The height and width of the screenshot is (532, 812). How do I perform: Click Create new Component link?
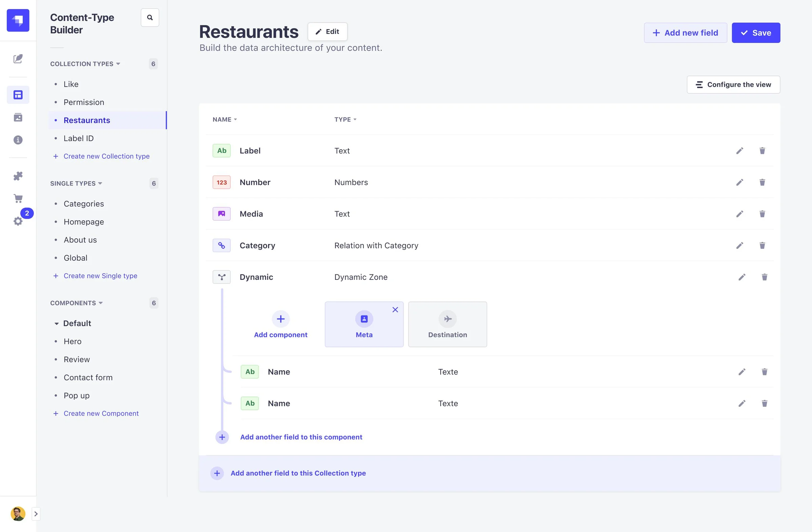click(x=96, y=414)
